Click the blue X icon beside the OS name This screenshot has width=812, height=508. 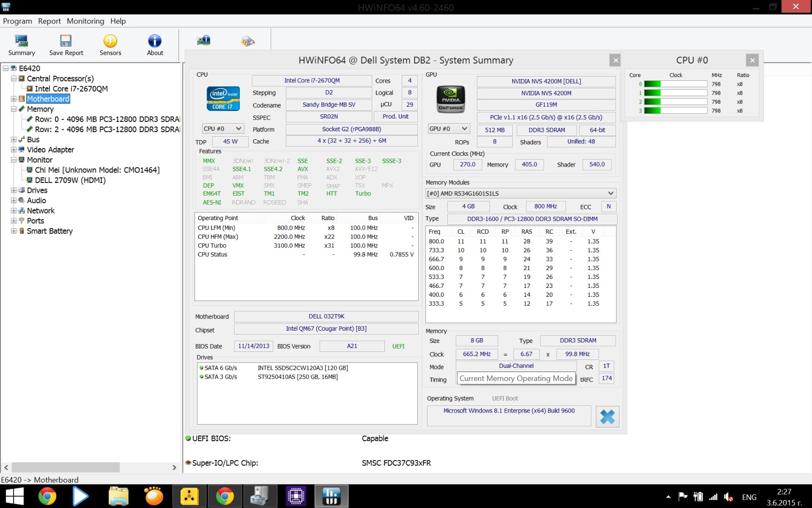tap(607, 417)
